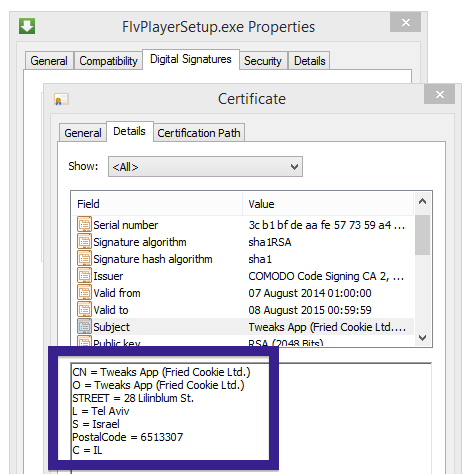Viewport: 476px width, 474px height.
Task: Click the O = Tweaks App line
Action: (158, 385)
